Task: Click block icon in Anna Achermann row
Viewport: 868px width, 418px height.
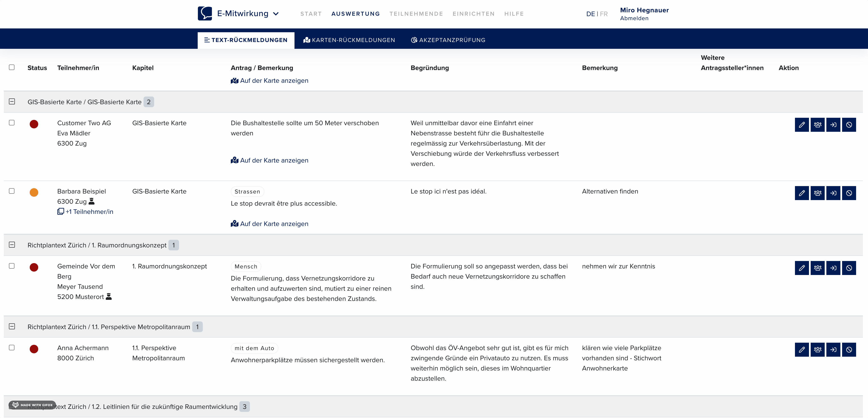Action: 849,350
